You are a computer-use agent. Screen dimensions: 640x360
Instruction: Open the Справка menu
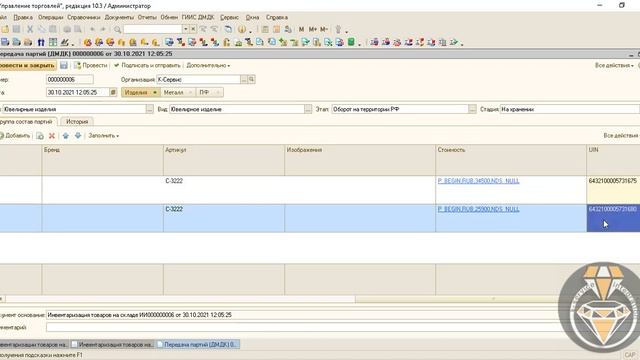coord(277,18)
